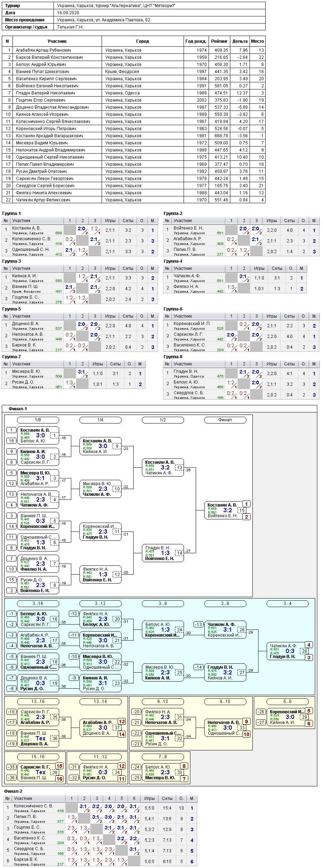The width and height of the screenshot is (323, 868).
Task: Click the "Финал" round label
Action: 225,420
